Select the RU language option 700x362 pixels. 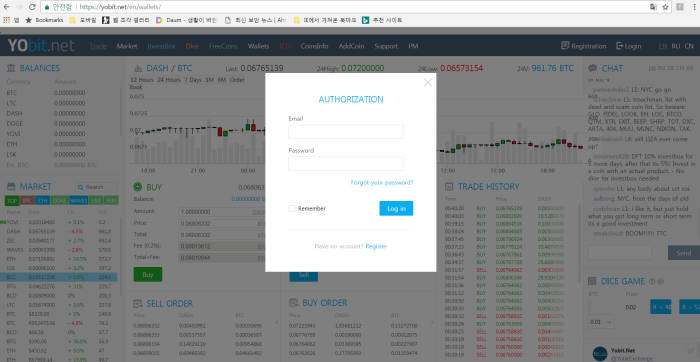click(x=676, y=46)
